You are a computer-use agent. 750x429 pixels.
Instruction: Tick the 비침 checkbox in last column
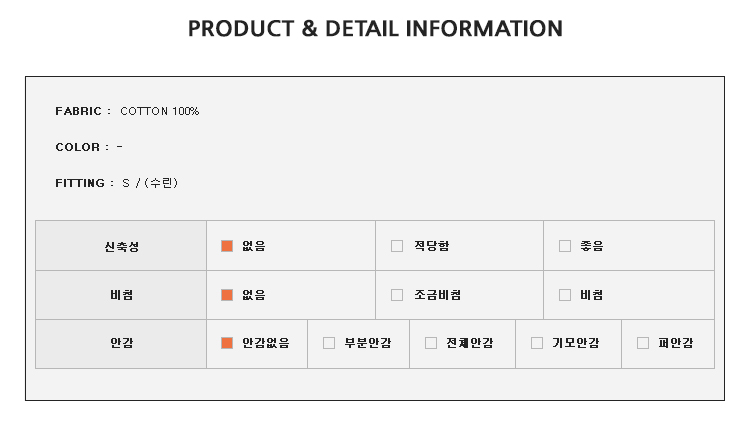point(564,295)
